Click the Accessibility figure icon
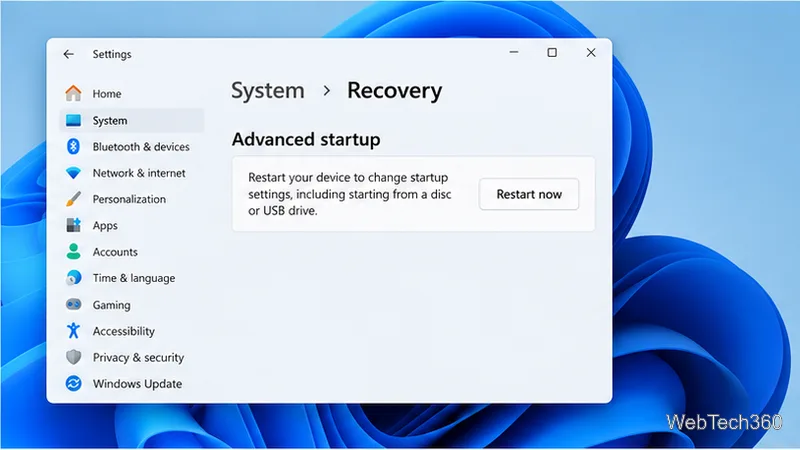 tap(73, 331)
